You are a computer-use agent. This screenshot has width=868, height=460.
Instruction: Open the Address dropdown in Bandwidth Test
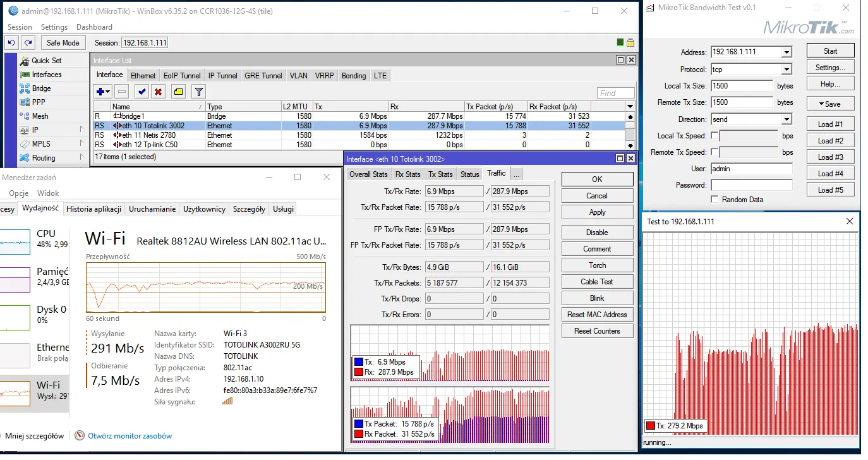tap(787, 52)
